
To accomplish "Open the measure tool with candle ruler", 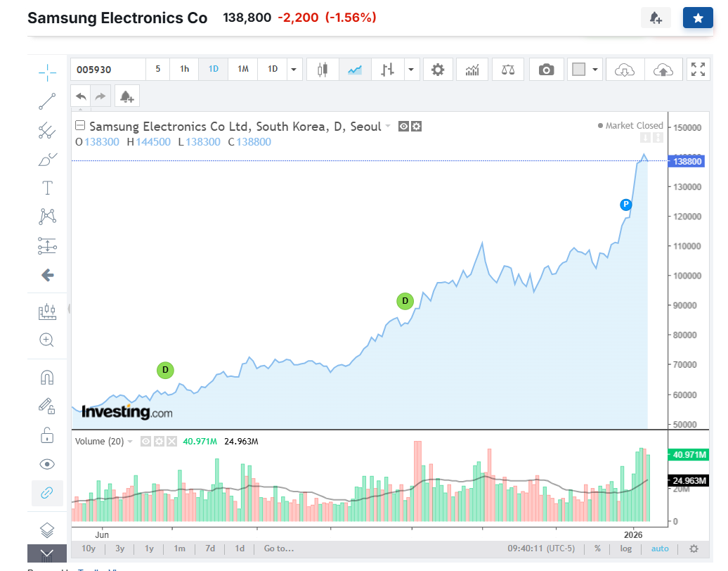I will coord(47,312).
